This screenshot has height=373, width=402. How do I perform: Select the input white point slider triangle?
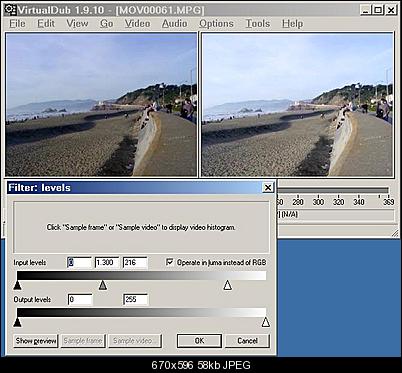tap(228, 285)
